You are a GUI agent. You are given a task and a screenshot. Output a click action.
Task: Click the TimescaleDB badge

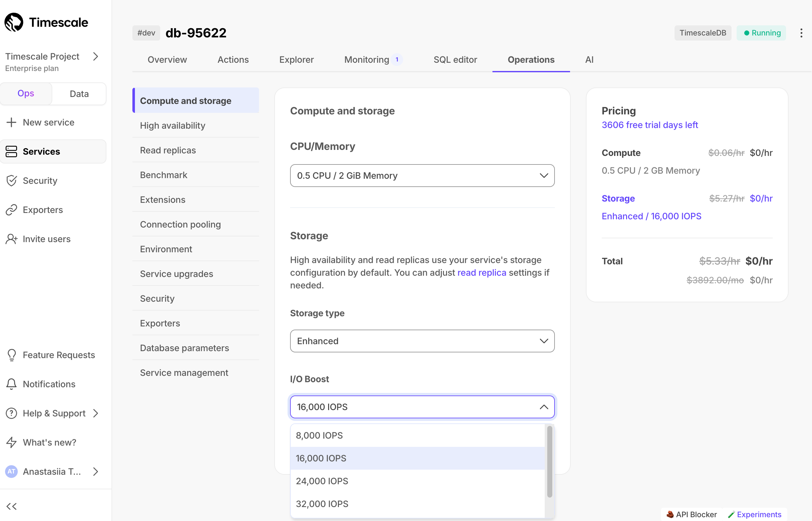coord(703,33)
